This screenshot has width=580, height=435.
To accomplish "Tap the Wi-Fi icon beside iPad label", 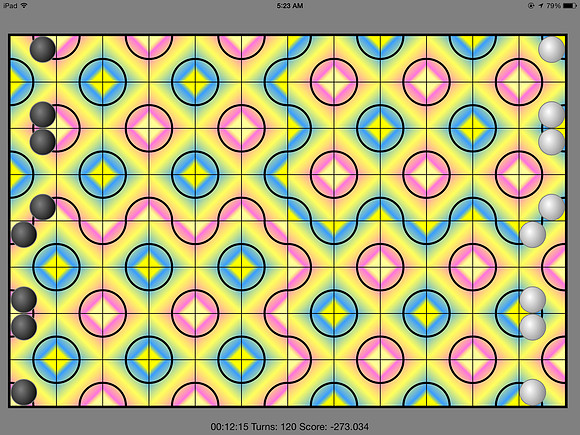I will point(24,6).
